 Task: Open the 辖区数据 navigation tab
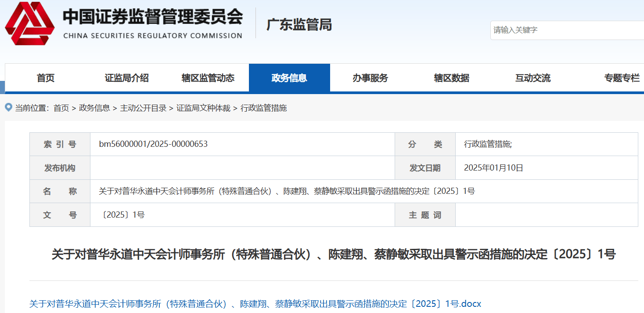point(452,78)
